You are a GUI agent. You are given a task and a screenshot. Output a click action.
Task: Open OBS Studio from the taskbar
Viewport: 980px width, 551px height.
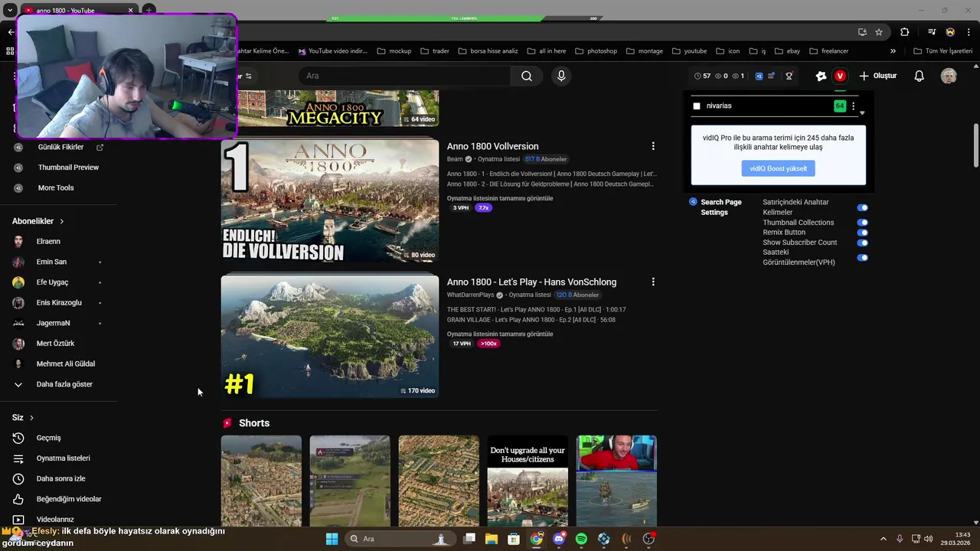pyautogui.click(x=648, y=539)
